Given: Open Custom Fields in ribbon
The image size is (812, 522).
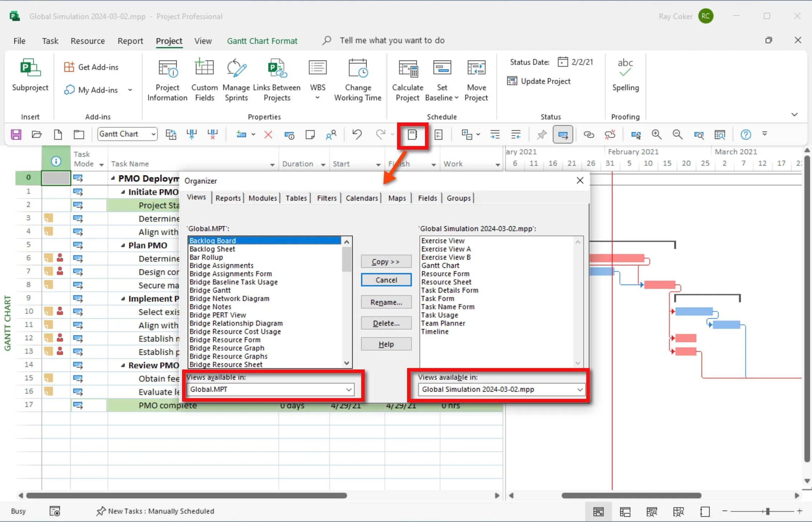Looking at the screenshot, I should coord(204,81).
